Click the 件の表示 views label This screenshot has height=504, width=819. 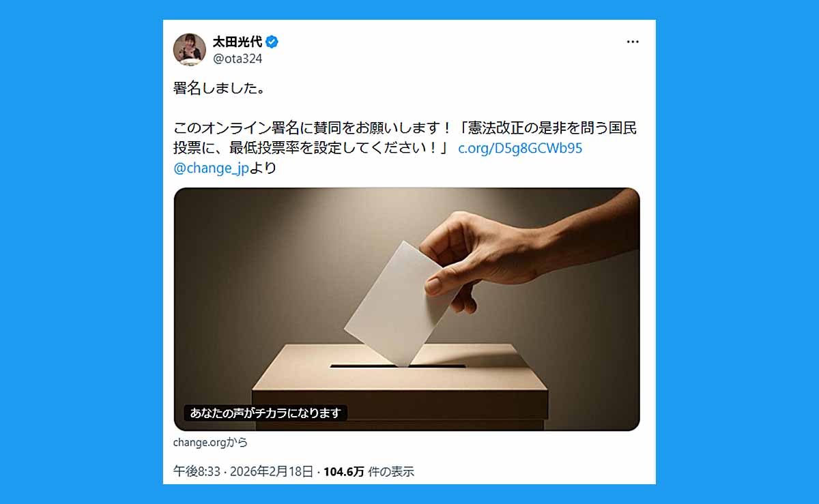pyautogui.click(x=391, y=471)
